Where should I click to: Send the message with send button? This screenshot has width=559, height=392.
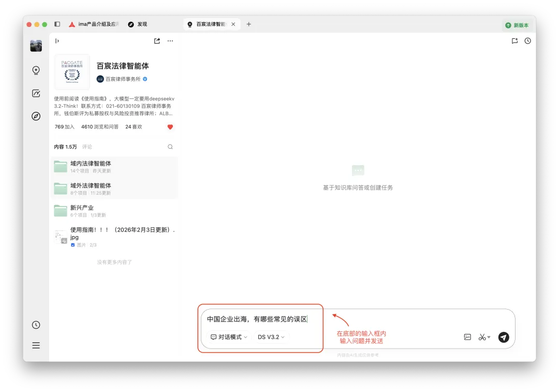click(504, 337)
